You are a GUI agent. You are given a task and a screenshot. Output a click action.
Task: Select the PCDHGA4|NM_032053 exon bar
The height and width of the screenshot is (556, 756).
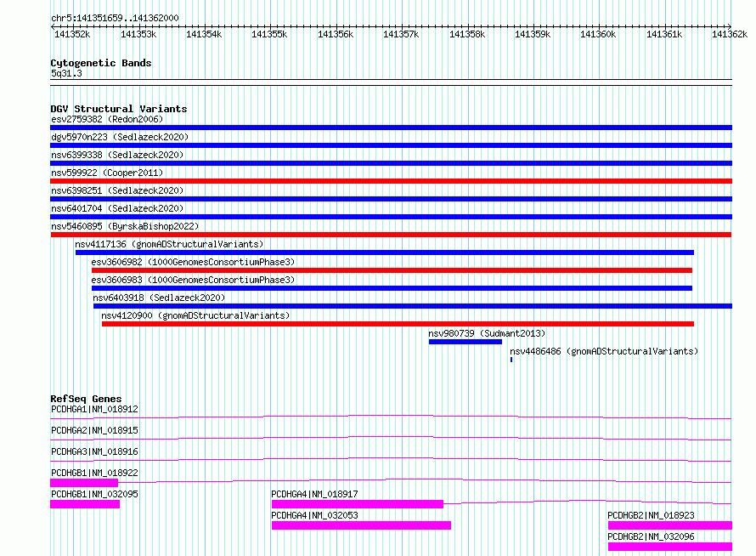pos(361,525)
